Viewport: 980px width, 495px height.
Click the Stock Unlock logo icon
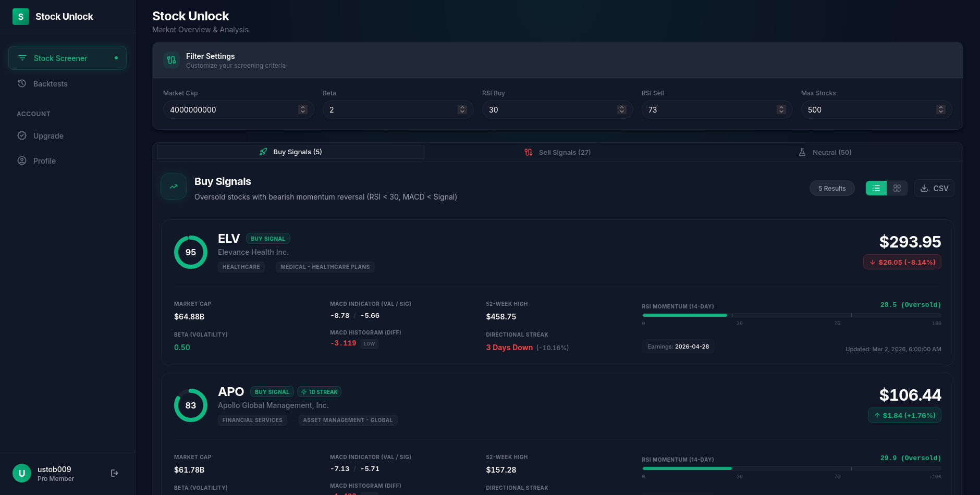(21, 17)
